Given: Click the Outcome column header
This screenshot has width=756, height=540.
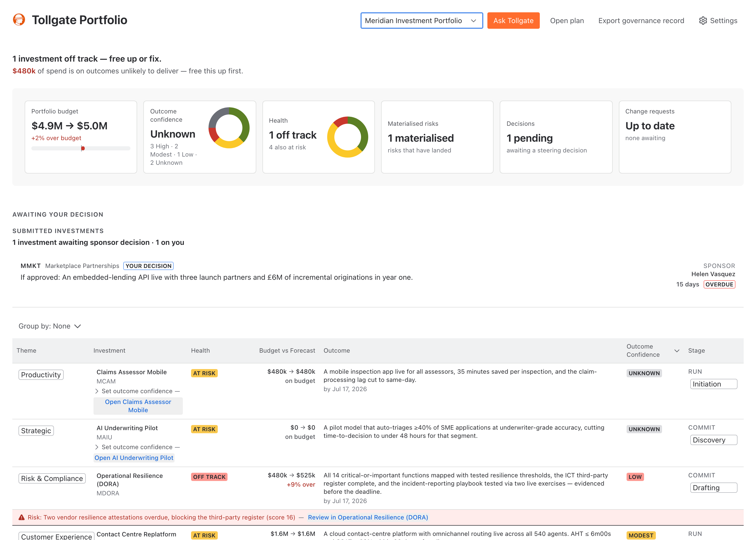Looking at the screenshot, I should (x=337, y=351).
